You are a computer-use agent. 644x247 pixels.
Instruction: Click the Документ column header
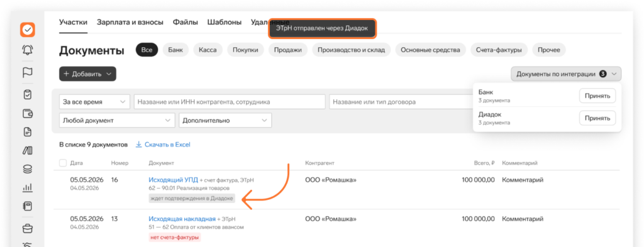click(x=162, y=163)
